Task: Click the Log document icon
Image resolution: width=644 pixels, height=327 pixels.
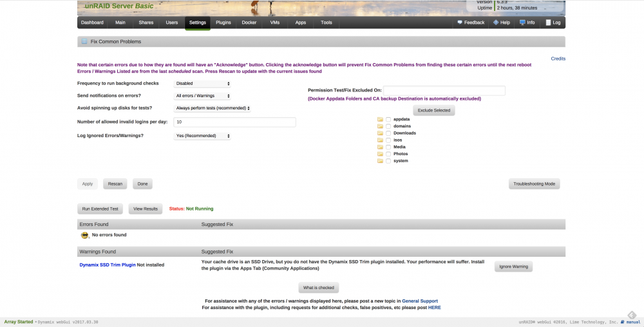Action: coord(548,23)
